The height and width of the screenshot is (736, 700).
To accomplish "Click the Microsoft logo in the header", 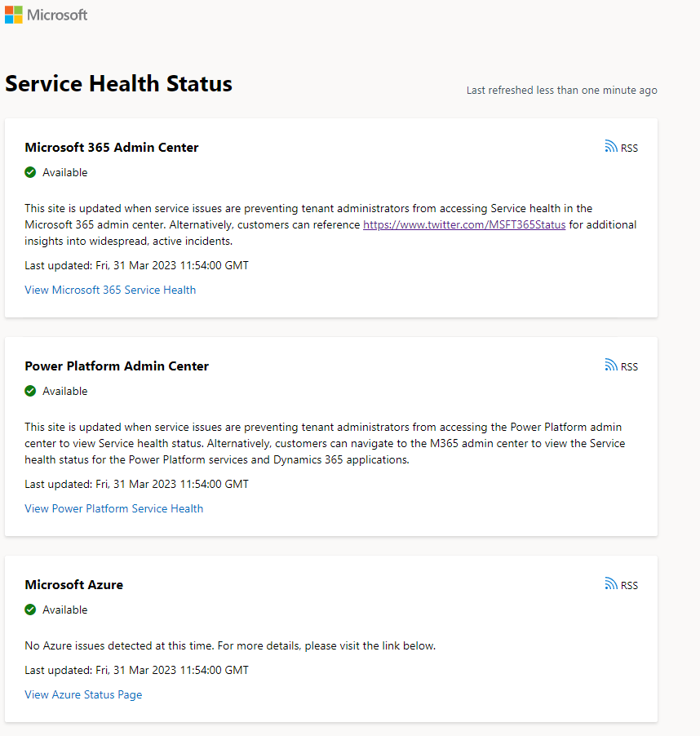I will pos(46,15).
